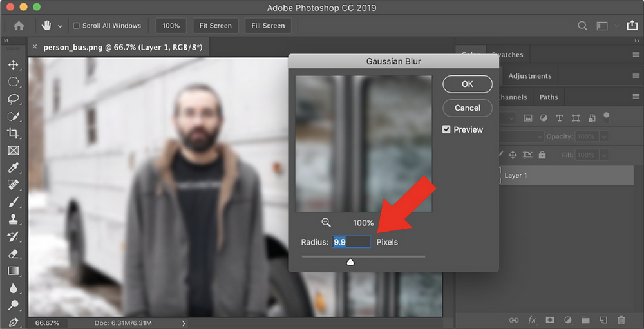Select the Move tool

point(13,65)
